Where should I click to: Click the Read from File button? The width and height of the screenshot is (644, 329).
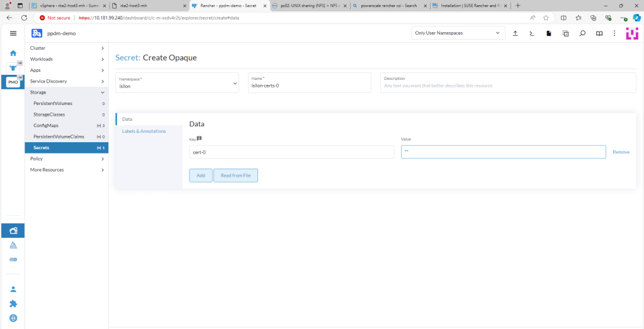point(235,176)
